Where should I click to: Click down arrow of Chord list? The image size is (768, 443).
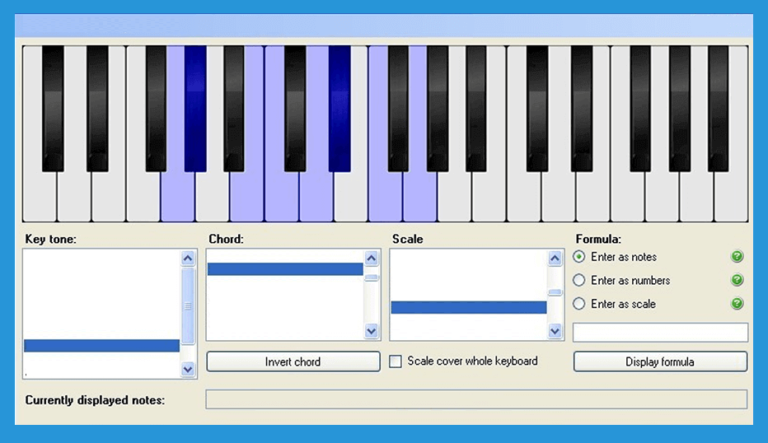(x=371, y=331)
